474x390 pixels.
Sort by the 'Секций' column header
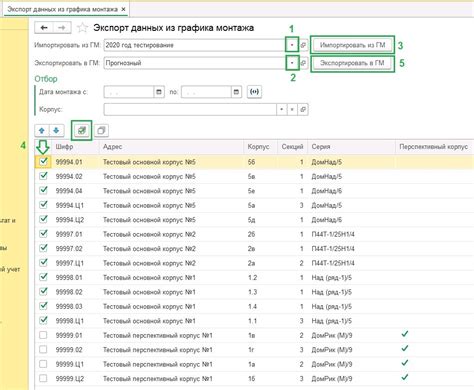(x=292, y=147)
